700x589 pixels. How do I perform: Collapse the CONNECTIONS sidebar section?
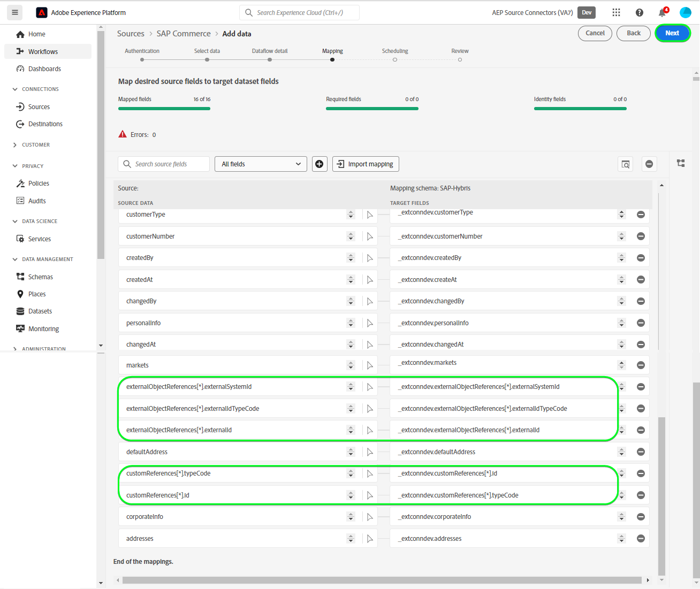pyautogui.click(x=14, y=89)
